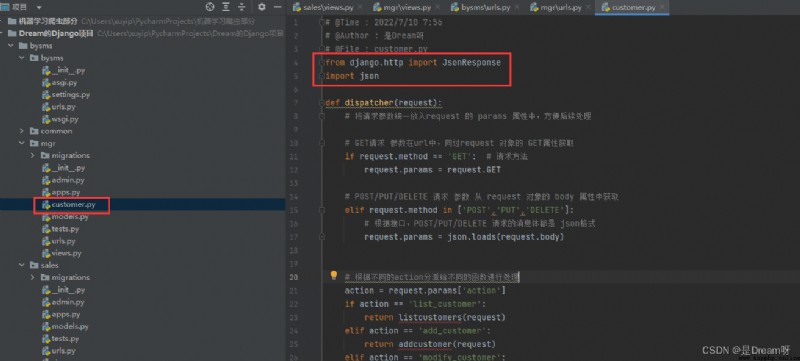Fold the comment block at line 1
The image size is (800, 361).
321,23
